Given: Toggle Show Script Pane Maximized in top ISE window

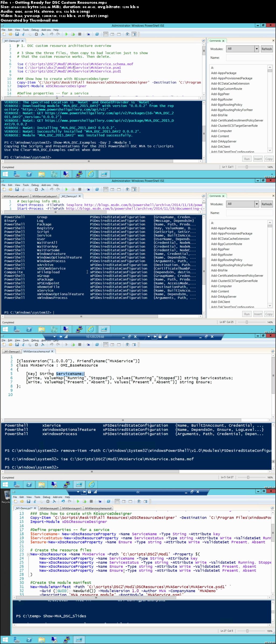Looking at the screenshot, I should coord(119,34).
